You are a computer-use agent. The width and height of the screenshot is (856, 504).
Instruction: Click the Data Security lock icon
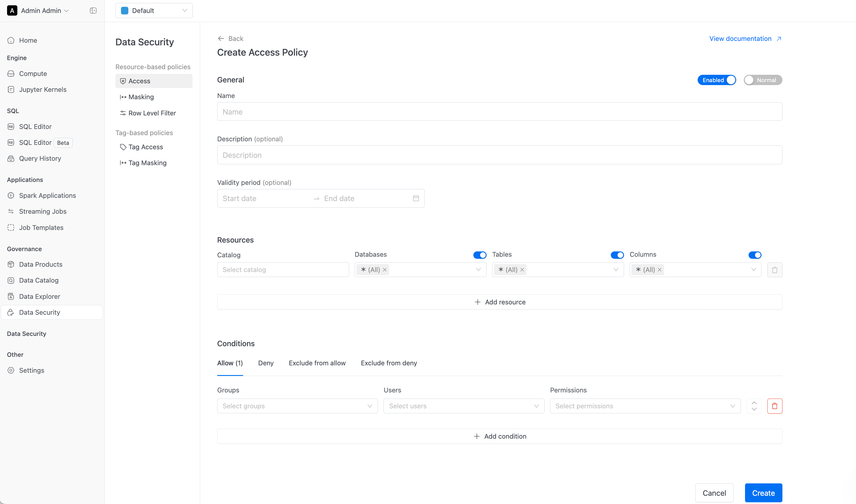coord(11,312)
